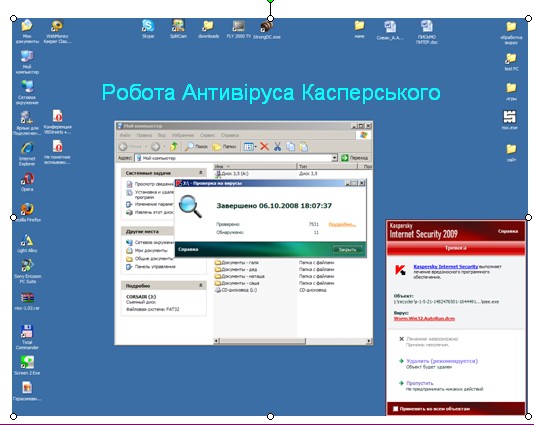Open the Справка menu in Explorer
This screenshot has width=534, height=425.
point(230,135)
